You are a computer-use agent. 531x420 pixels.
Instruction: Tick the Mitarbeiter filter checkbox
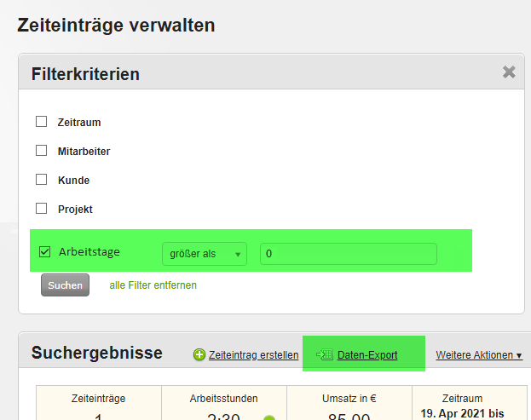tap(41, 150)
